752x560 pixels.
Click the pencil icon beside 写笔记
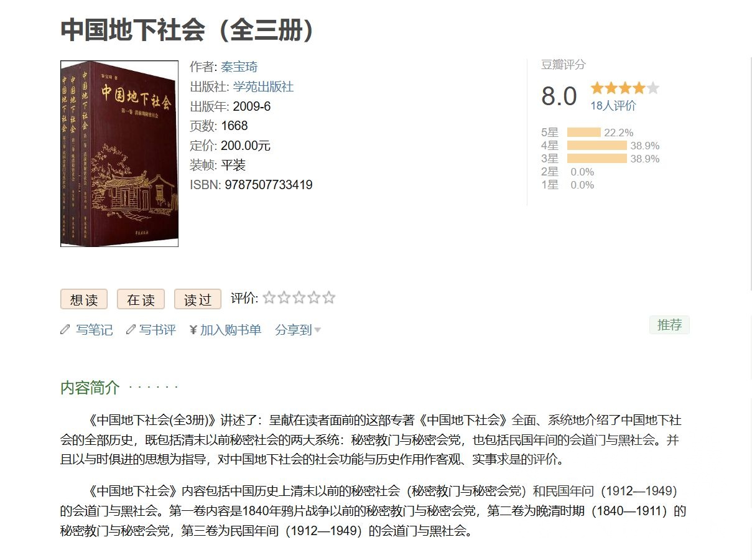pos(65,330)
